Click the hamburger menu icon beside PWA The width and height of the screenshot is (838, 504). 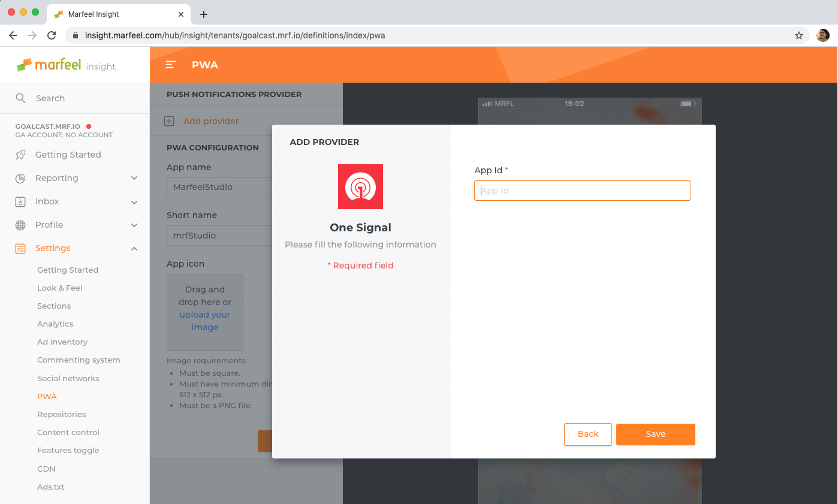(x=171, y=65)
